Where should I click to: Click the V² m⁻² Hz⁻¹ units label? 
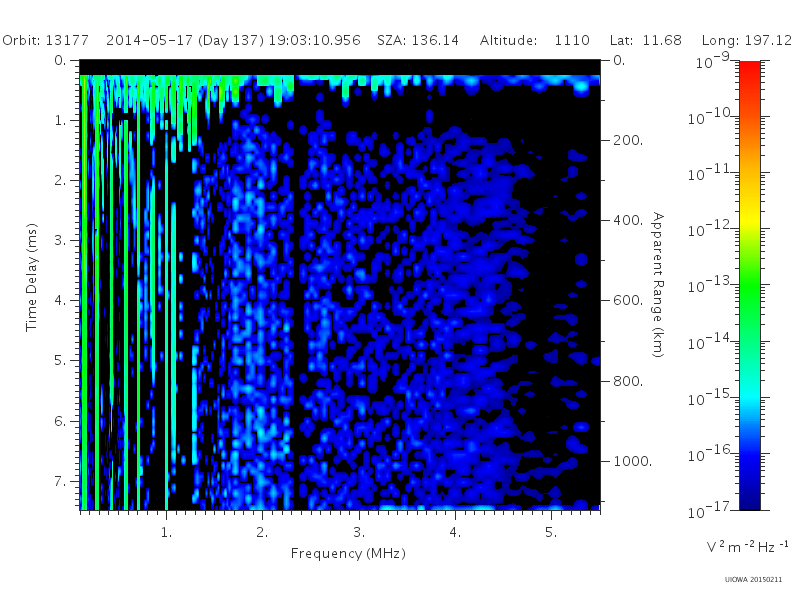click(x=747, y=546)
